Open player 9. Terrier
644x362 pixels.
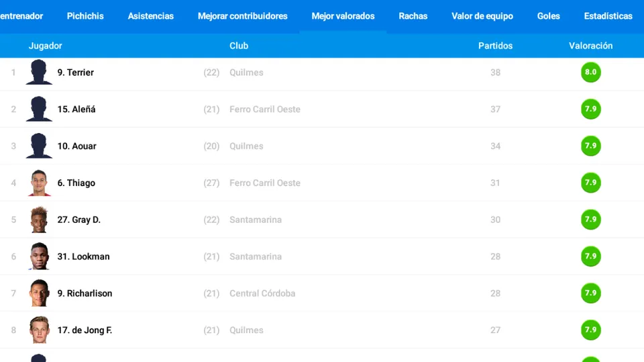(x=76, y=73)
